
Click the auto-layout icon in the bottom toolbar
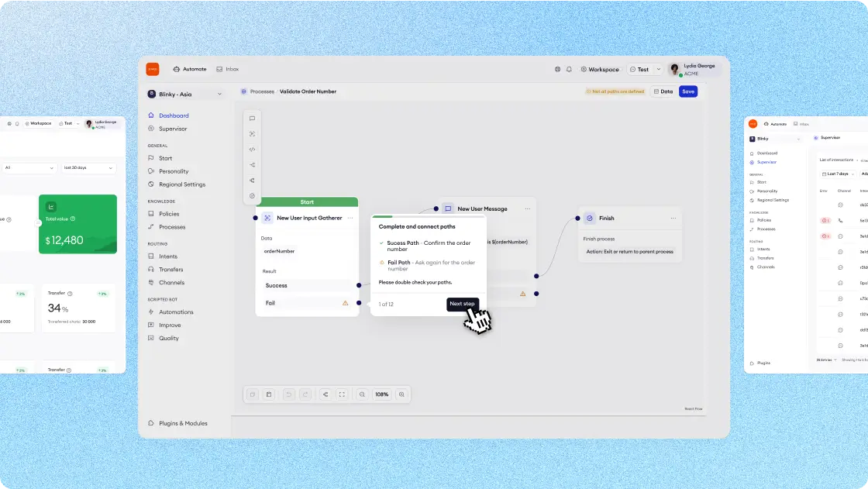[325, 394]
